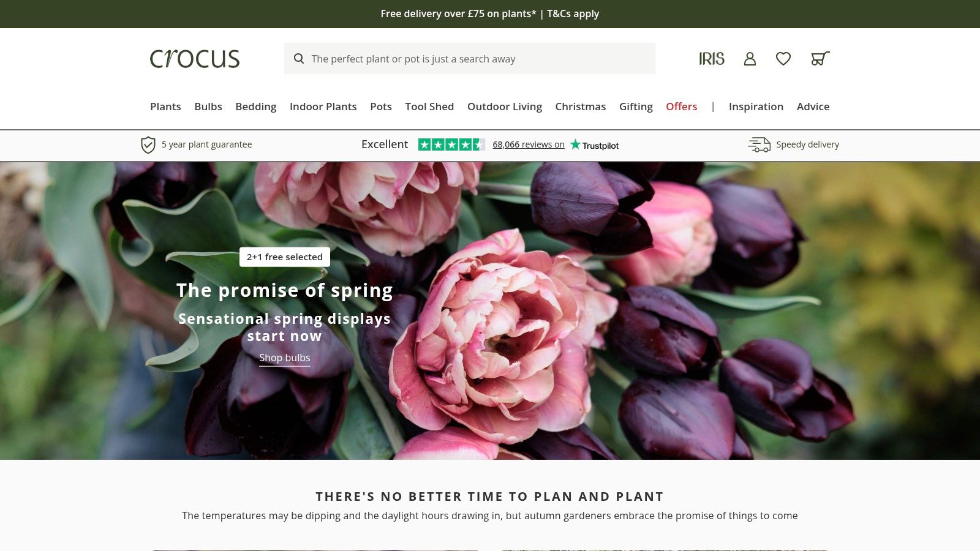Click the T&Cs apply banner link

(x=573, y=13)
